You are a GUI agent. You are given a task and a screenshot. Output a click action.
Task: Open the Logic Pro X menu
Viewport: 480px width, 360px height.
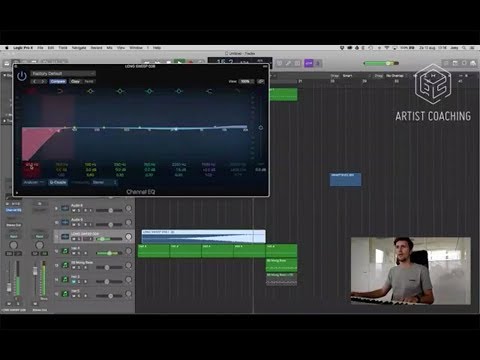[23, 48]
